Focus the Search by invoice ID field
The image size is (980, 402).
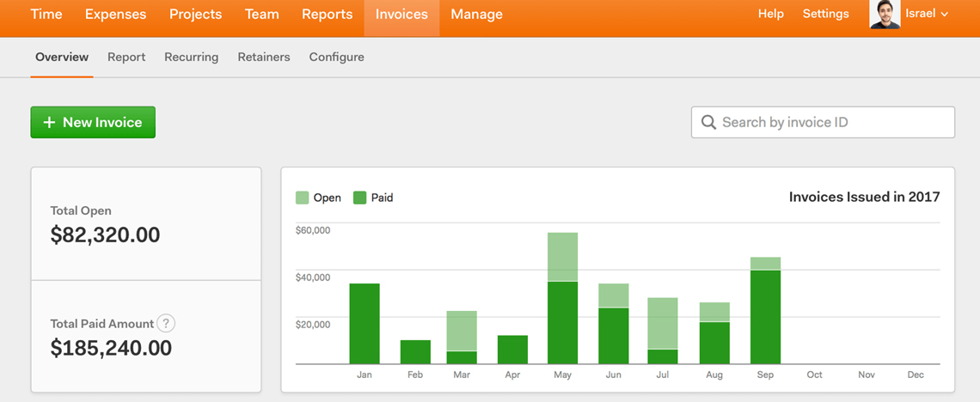pos(823,122)
